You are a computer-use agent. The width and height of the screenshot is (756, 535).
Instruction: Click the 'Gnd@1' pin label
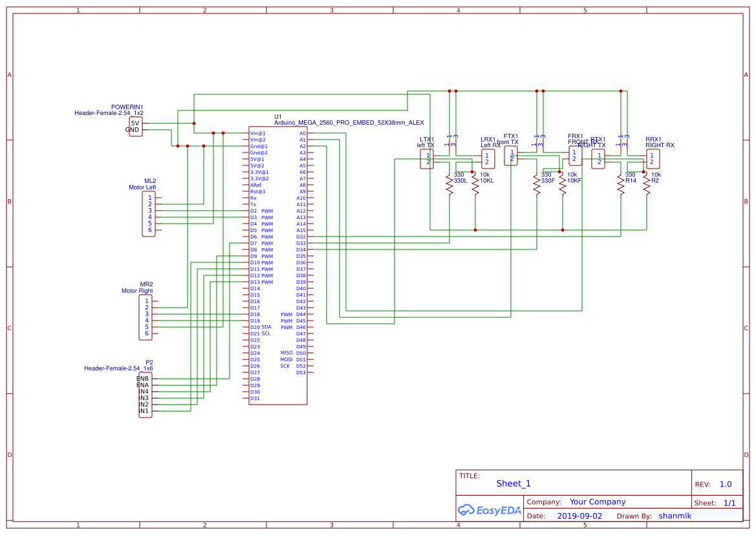[x=259, y=147]
